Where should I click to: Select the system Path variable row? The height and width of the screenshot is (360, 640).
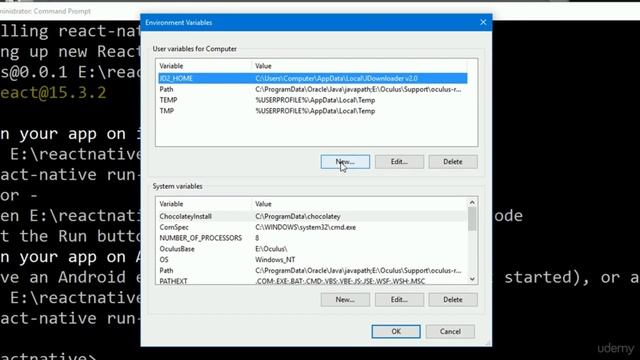[313, 270]
